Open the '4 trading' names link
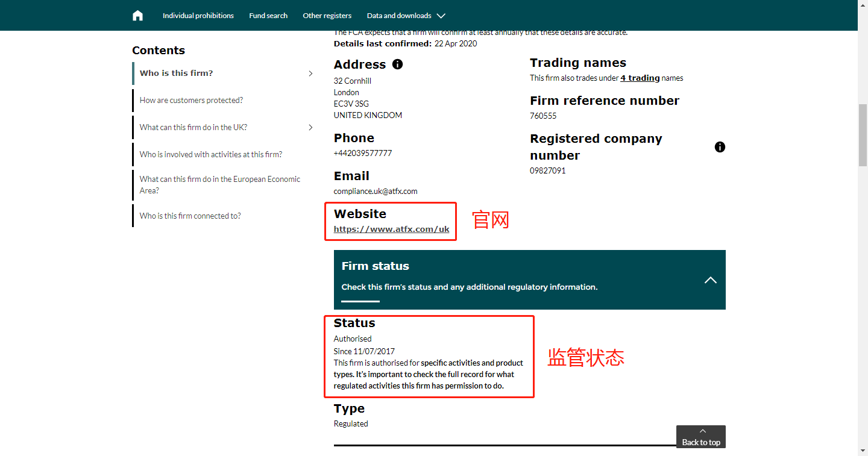 pyautogui.click(x=640, y=78)
